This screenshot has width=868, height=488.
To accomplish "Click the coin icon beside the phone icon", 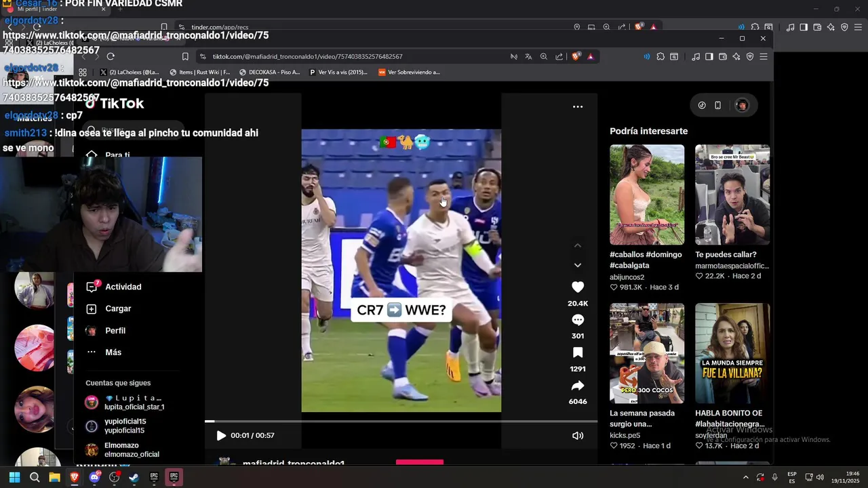I will [702, 105].
